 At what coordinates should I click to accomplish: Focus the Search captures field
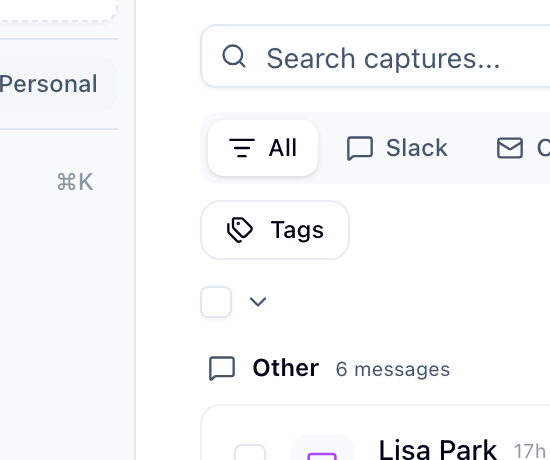pos(375,56)
